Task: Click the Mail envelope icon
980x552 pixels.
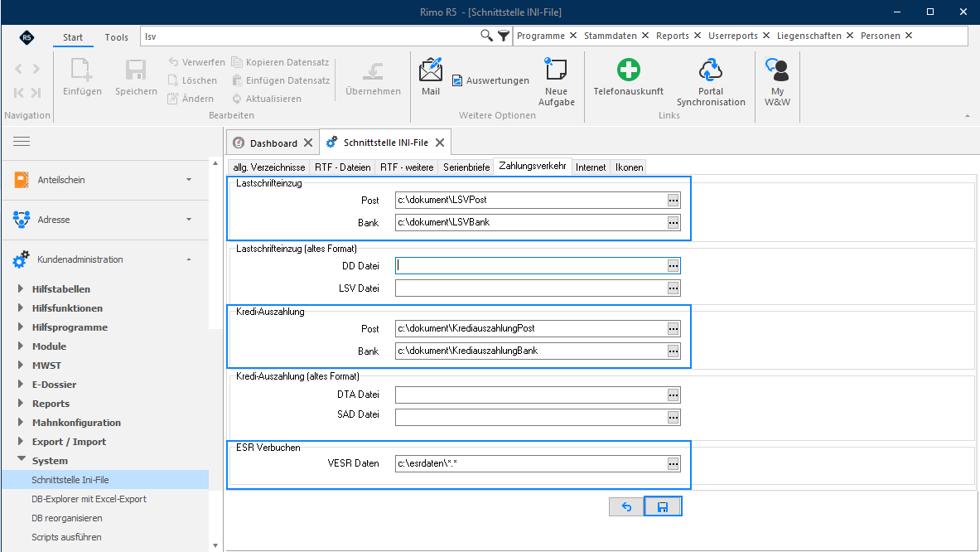Action: (431, 70)
